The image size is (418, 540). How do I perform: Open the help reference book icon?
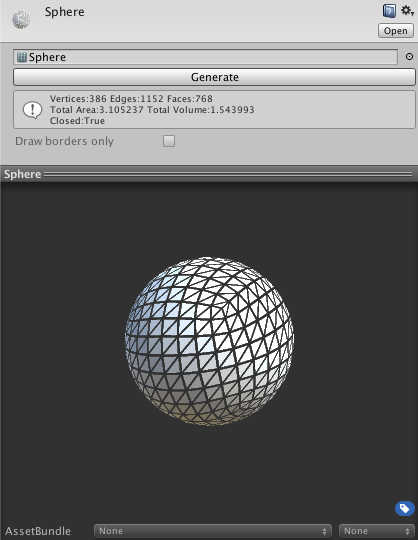(x=389, y=11)
